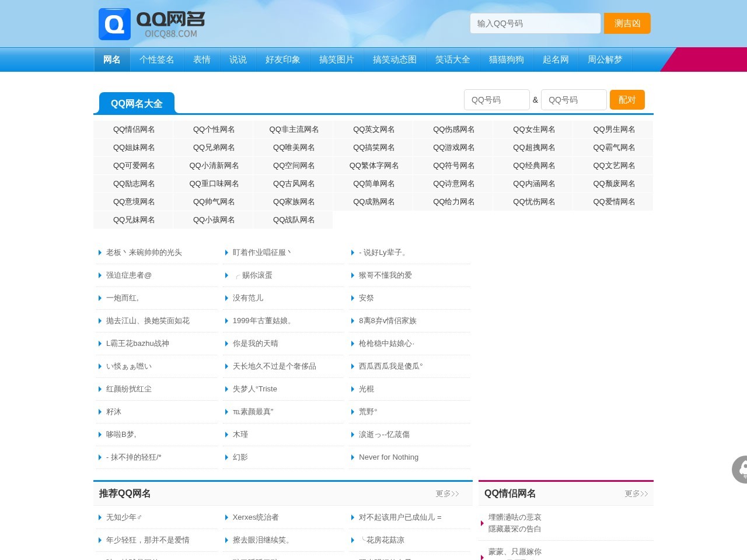Open the QQ女生网名 category
The image size is (747, 560).
point(534,129)
